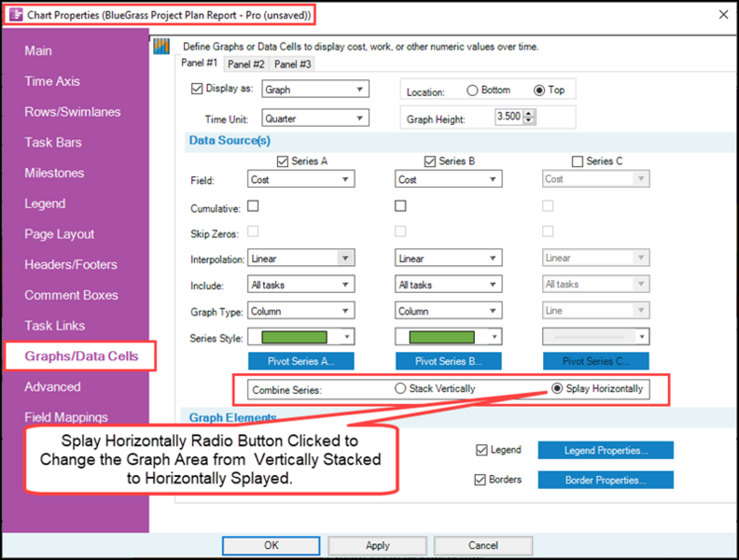Open Series B Graph Type dropdown
This screenshot has width=739, height=560.
point(448,311)
